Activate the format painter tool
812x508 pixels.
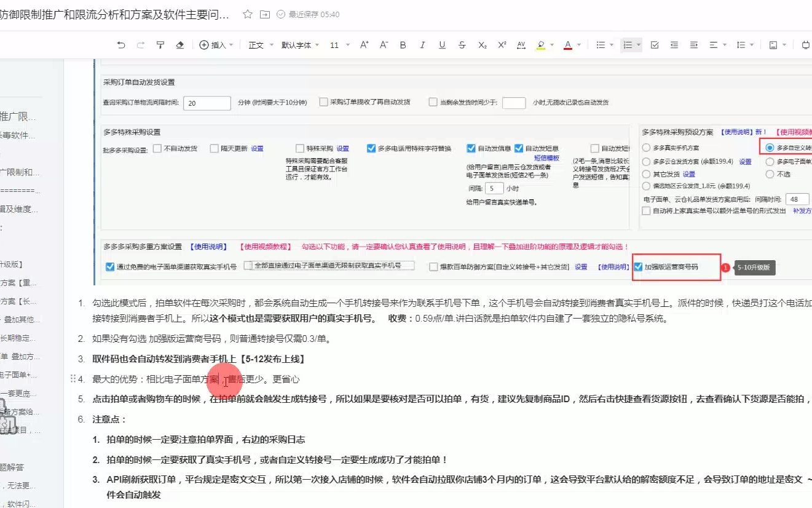pos(160,45)
